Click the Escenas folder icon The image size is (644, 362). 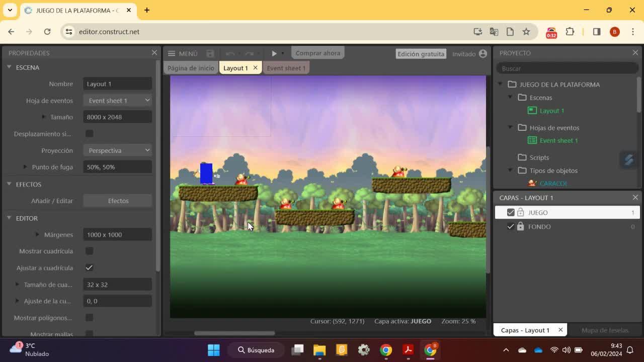522,98
